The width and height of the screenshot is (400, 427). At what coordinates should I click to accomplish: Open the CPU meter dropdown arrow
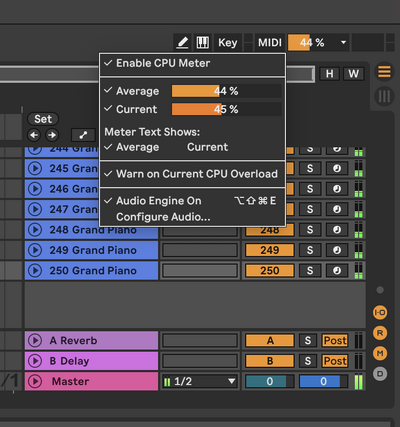tap(343, 43)
